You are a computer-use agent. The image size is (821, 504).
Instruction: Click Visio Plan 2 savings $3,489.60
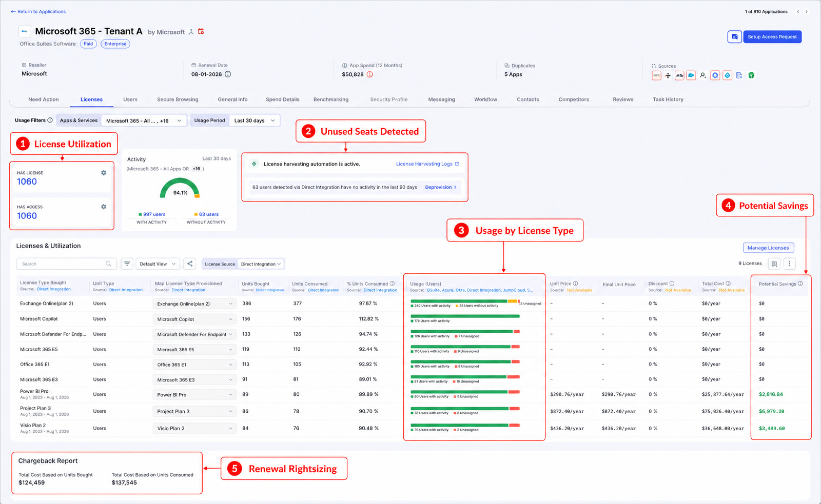772,429
